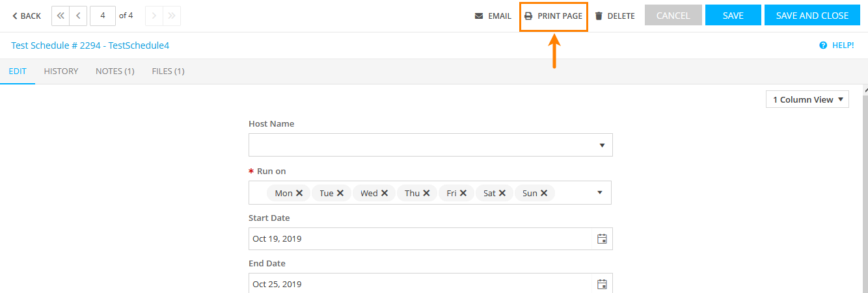Click the first record double-chevron icon

coord(61,16)
